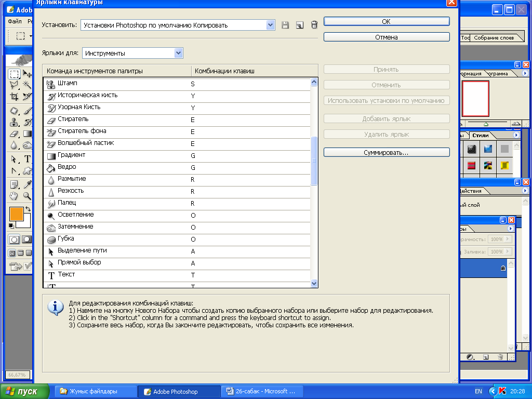Click the Отмена button
The height and width of the screenshot is (399, 532).
tap(387, 37)
